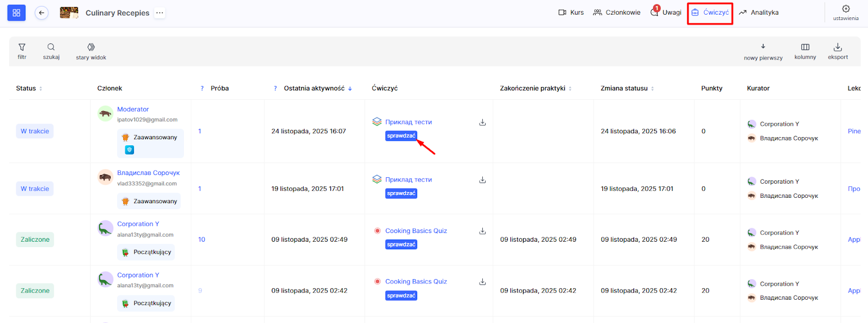Sort by Zakończenie praktyki column
The width and height of the screenshot is (868, 323).
pos(570,89)
